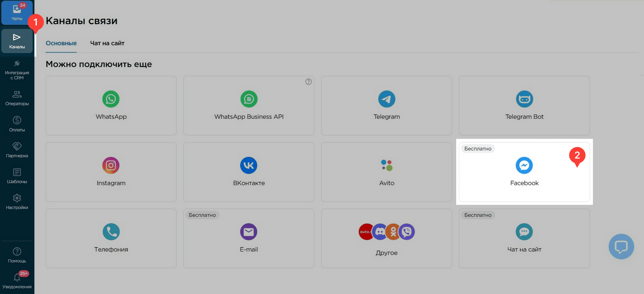Go to Operators section
This screenshot has width=644, height=294.
17,98
